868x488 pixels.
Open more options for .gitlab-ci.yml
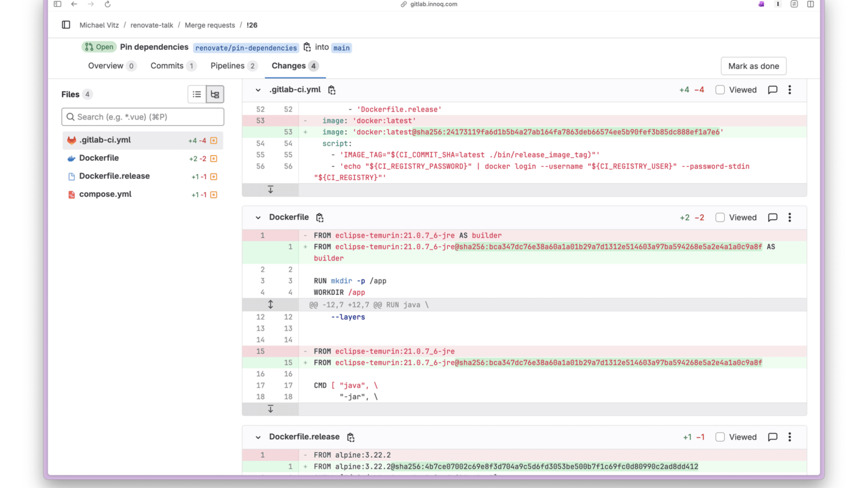[x=790, y=90]
